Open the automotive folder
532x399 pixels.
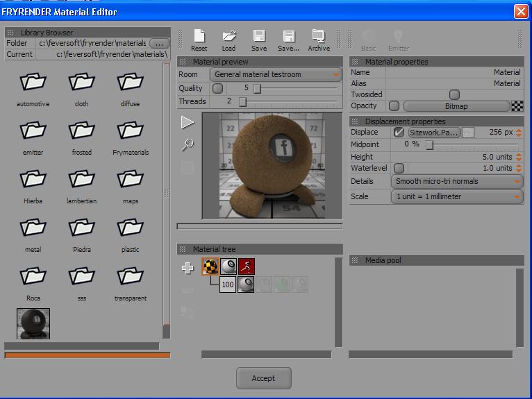[x=33, y=89]
